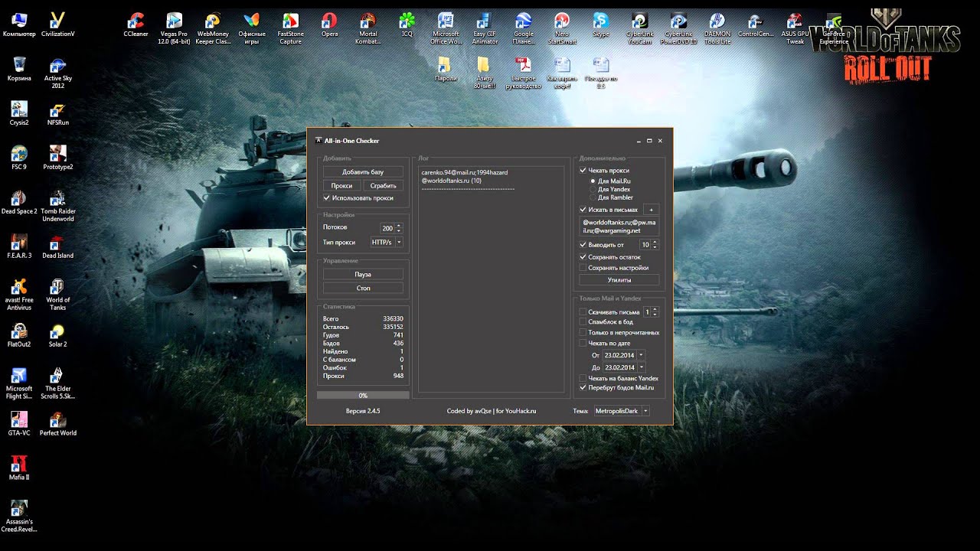Enable Чекать на баланс Yandex checkbox

tap(583, 378)
